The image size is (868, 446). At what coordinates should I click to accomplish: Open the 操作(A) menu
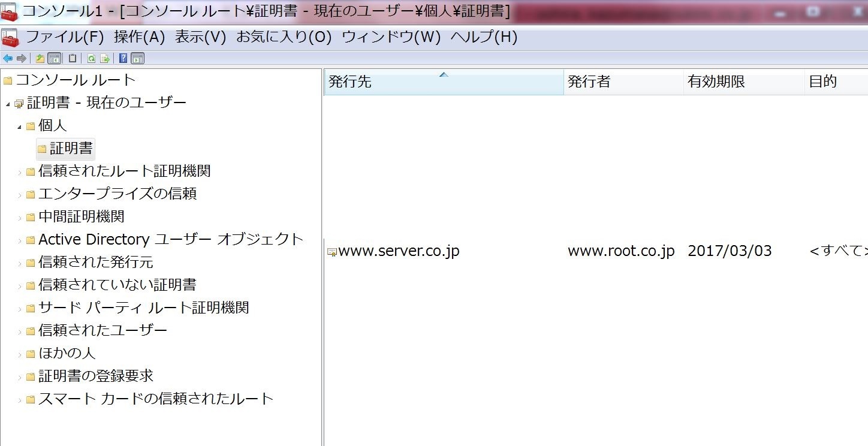coord(139,37)
